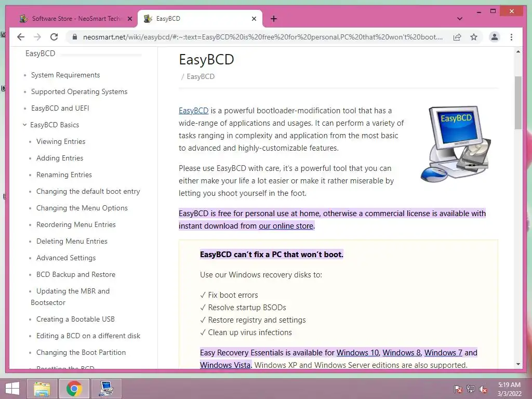The width and height of the screenshot is (532, 399).
Task: Click 'EasyBCD can't fix a PC' heading
Action: click(271, 255)
